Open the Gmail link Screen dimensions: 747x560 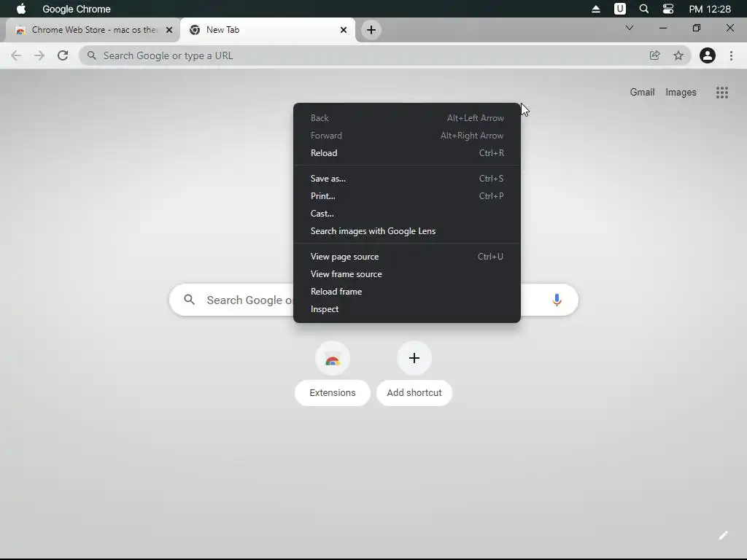click(x=642, y=93)
